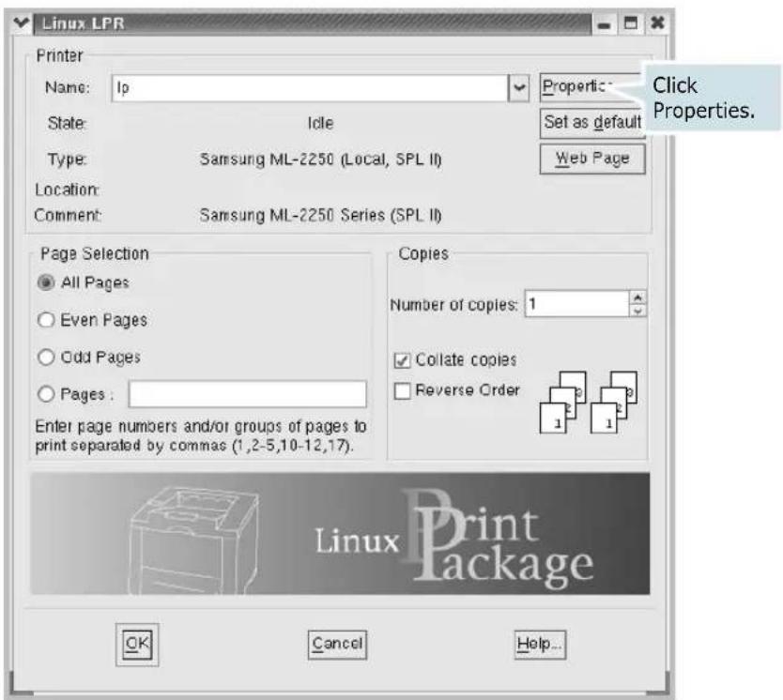The height and width of the screenshot is (700, 783).
Task: Select the Pages range radio button
Action: [46, 394]
